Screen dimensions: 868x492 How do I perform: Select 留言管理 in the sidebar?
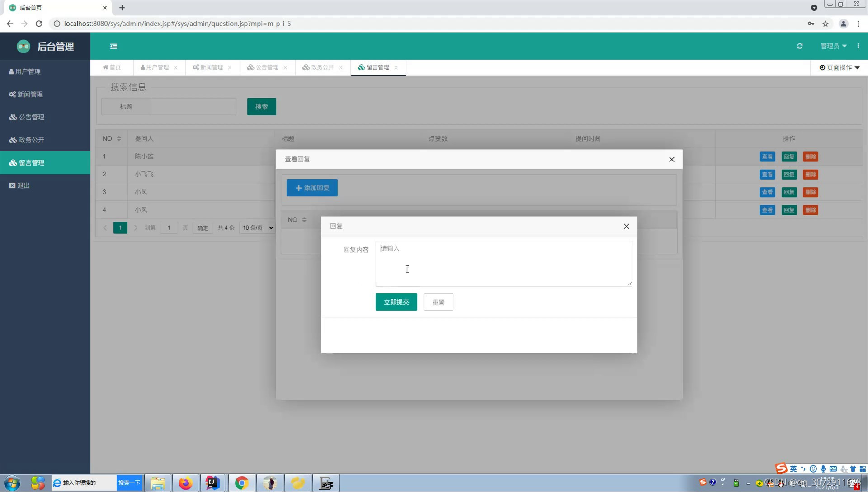[45, 162]
